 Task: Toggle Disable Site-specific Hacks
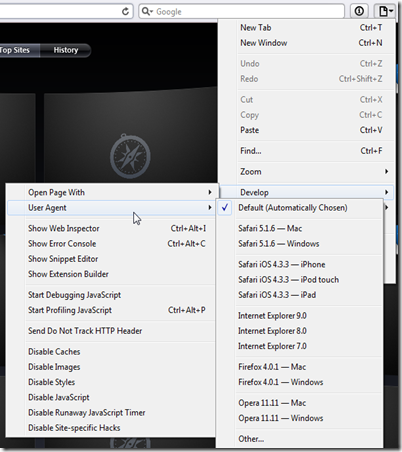[112, 428]
